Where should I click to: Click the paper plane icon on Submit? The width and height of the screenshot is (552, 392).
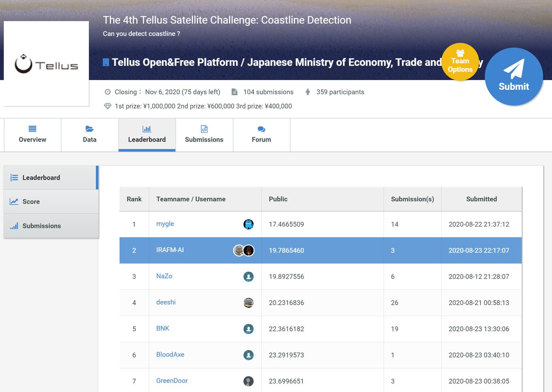(514, 68)
